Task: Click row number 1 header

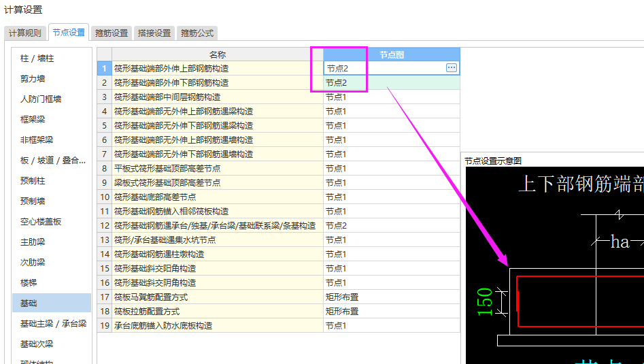Action: pos(104,68)
